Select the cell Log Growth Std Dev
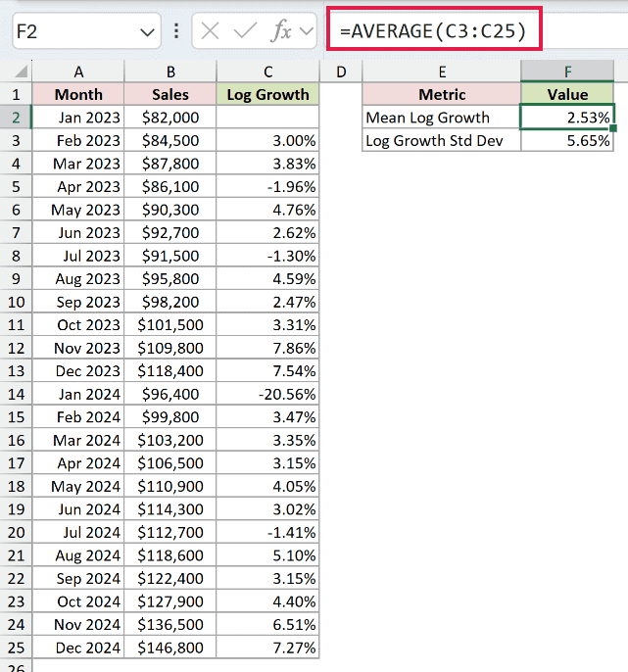628x672 pixels. 442,141
